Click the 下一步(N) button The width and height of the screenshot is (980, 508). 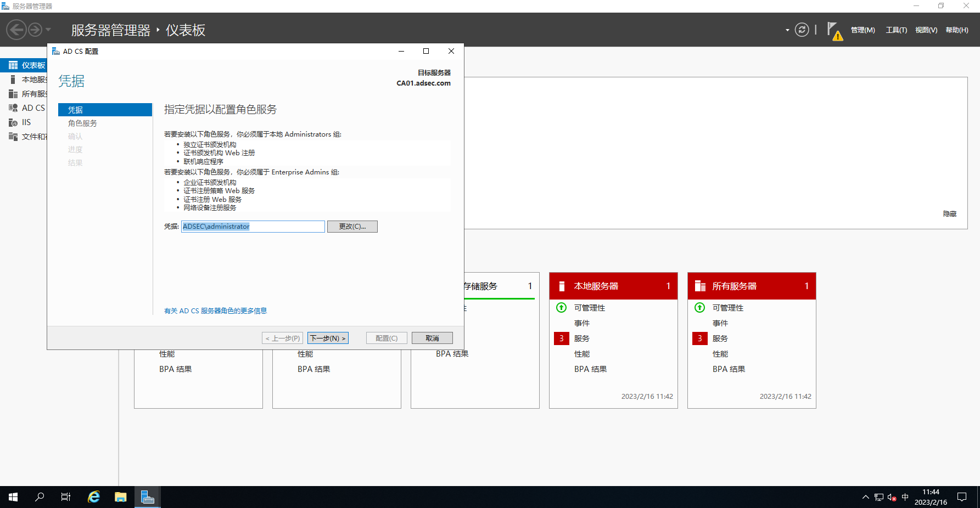(x=328, y=338)
